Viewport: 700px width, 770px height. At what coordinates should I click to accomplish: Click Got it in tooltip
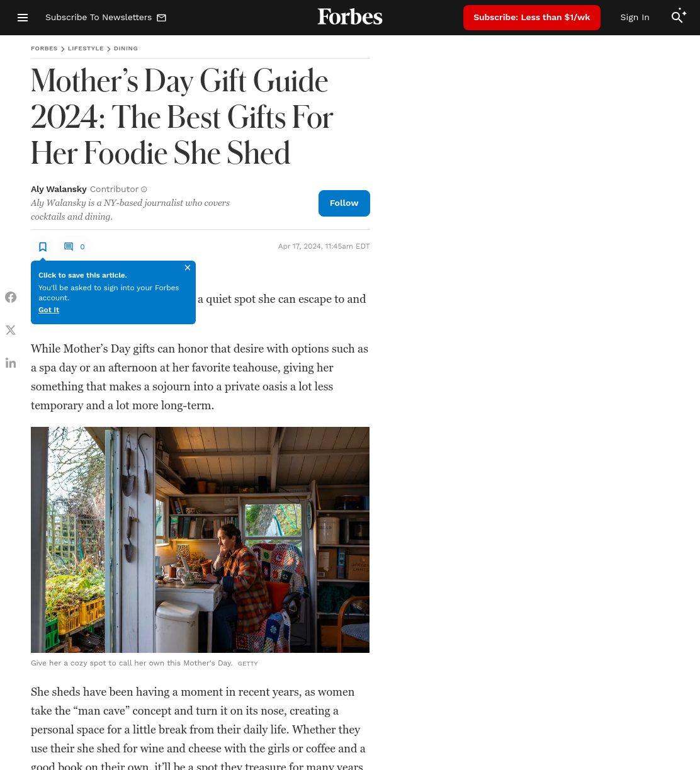48,310
